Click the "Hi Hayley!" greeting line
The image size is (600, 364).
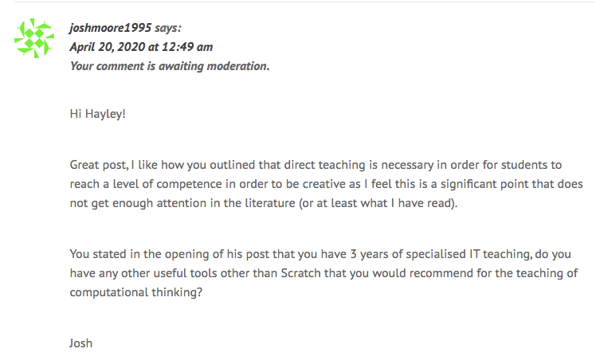[x=97, y=114]
